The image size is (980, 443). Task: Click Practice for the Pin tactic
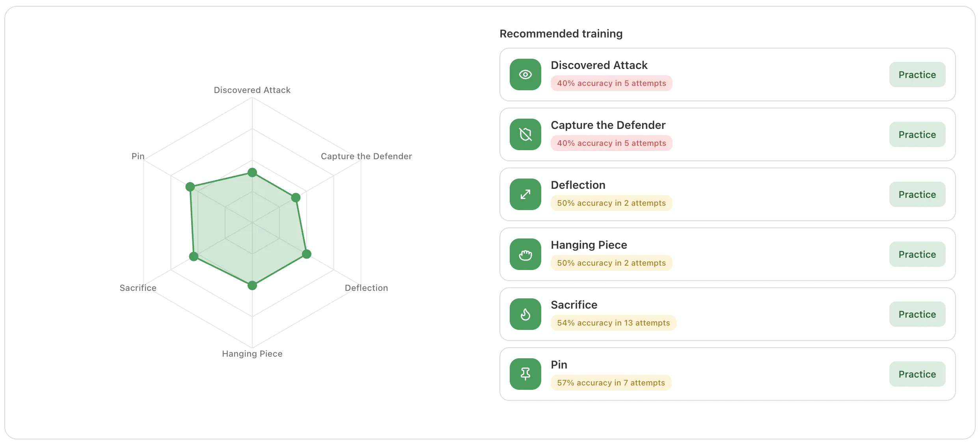[917, 374]
